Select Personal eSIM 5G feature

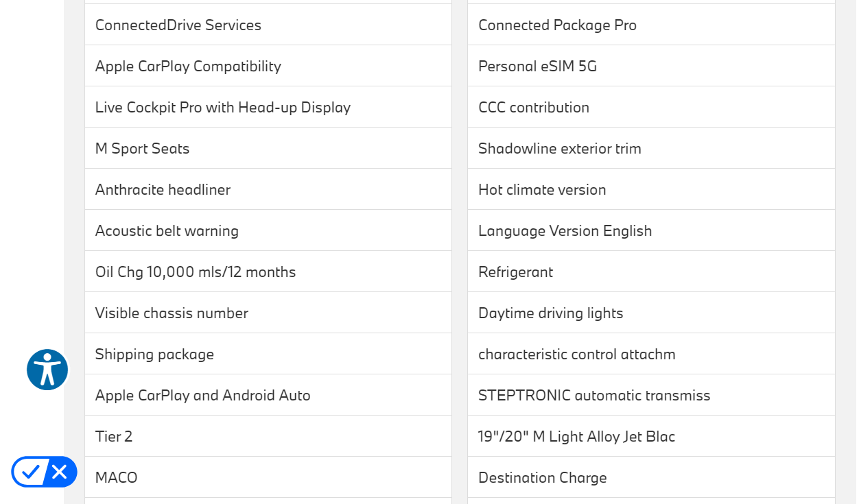click(537, 67)
